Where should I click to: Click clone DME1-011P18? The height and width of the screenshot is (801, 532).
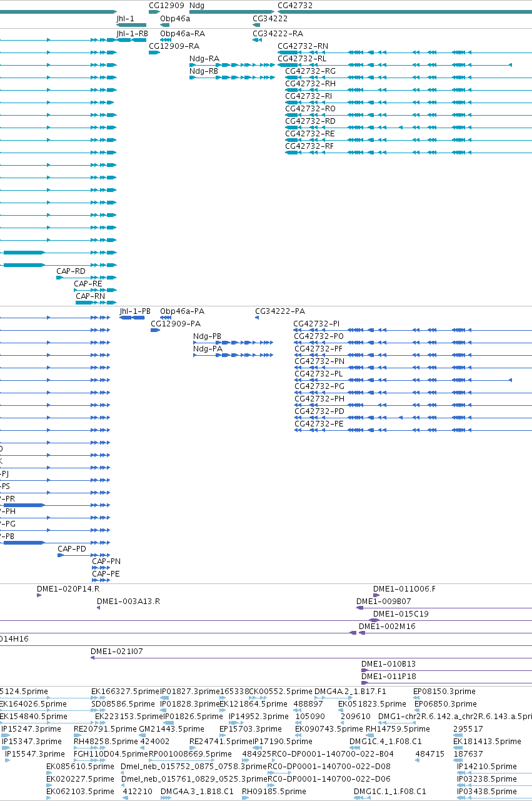389,677
